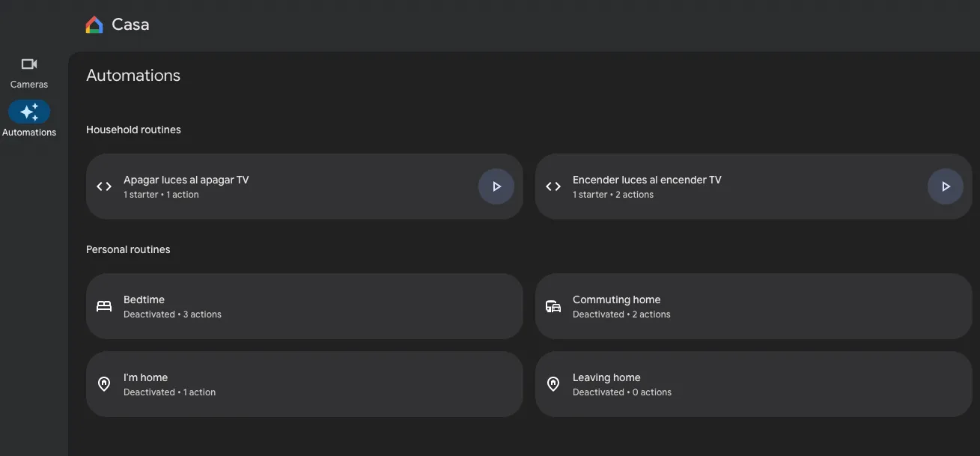Select the Automations sparkle icon in sidebar

click(x=28, y=111)
